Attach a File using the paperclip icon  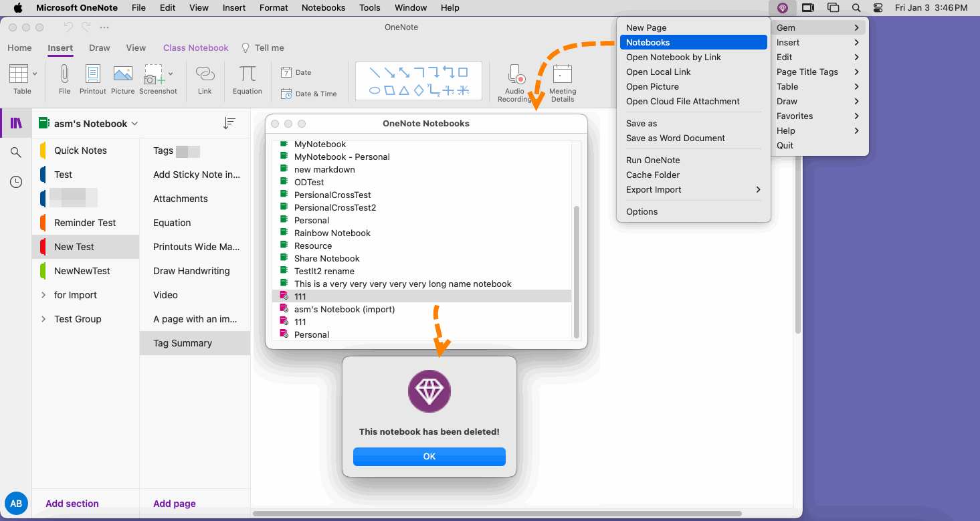coord(64,79)
